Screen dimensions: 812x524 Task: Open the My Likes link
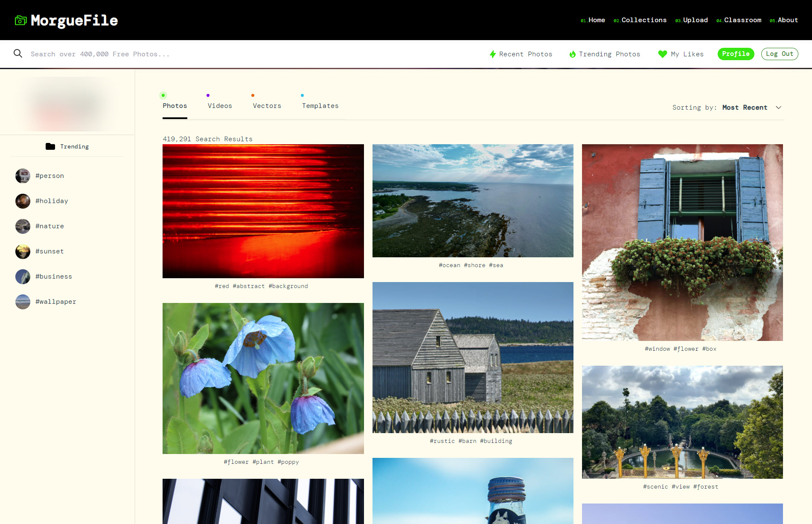pos(681,54)
